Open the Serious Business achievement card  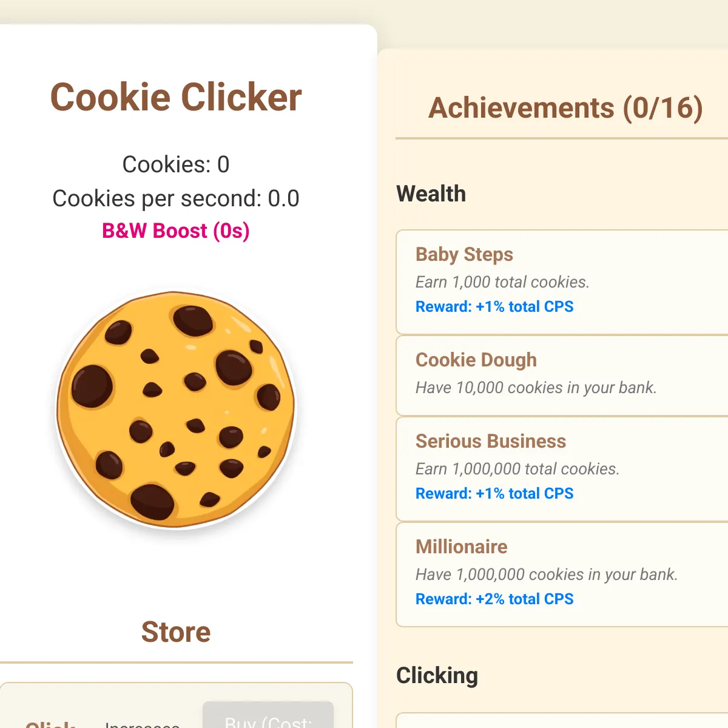point(562,469)
